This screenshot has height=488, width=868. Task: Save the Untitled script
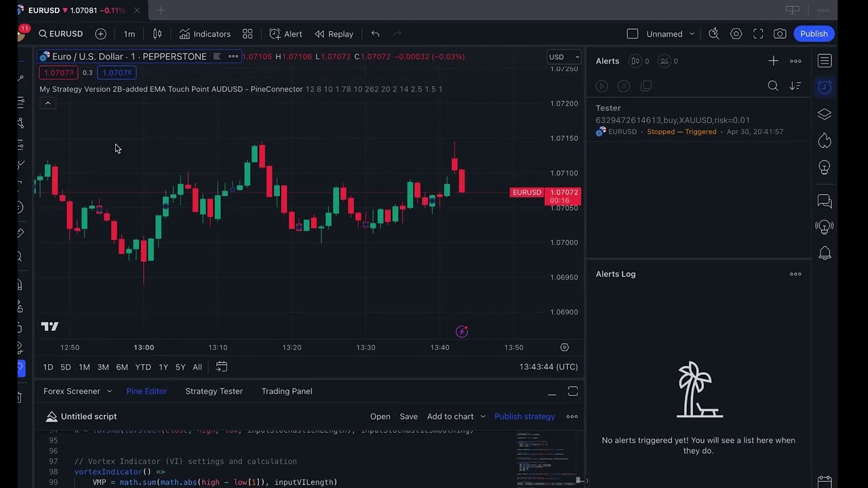tap(409, 416)
